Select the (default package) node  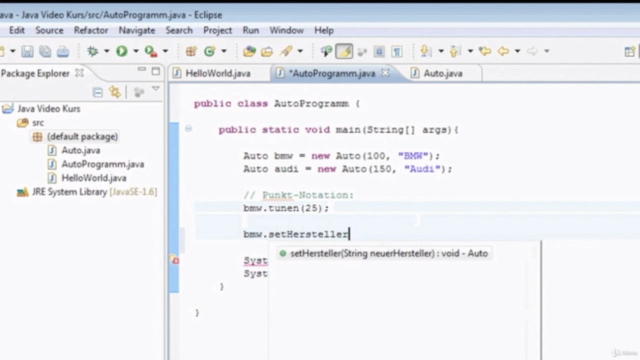[x=82, y=136]
